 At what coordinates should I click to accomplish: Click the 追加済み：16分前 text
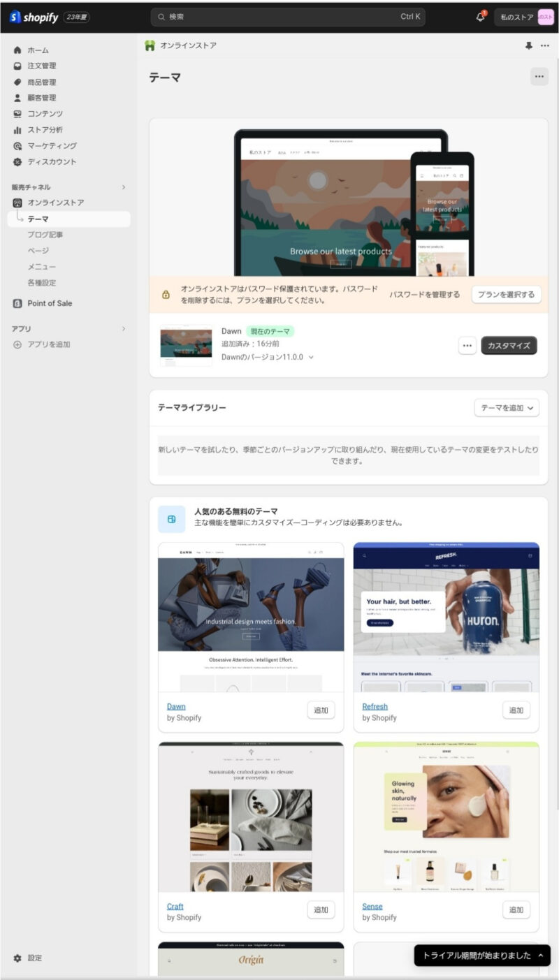coord(250,344)
